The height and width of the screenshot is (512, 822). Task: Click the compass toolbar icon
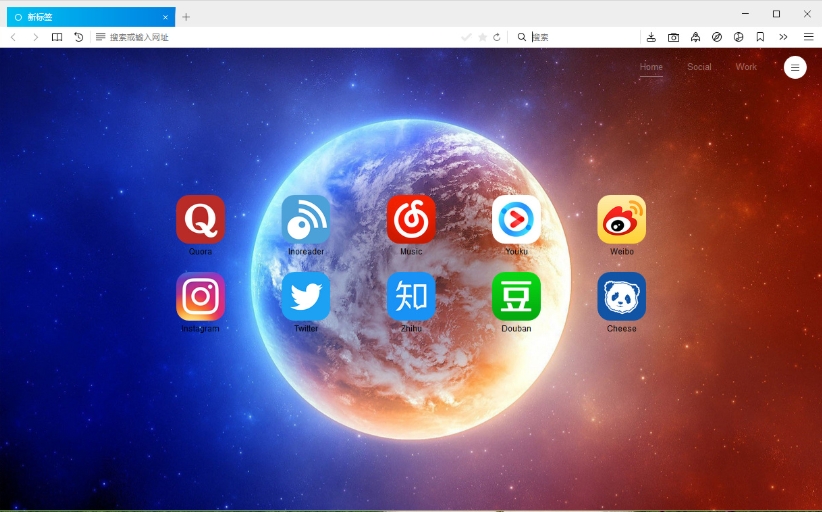click(717, 37)
